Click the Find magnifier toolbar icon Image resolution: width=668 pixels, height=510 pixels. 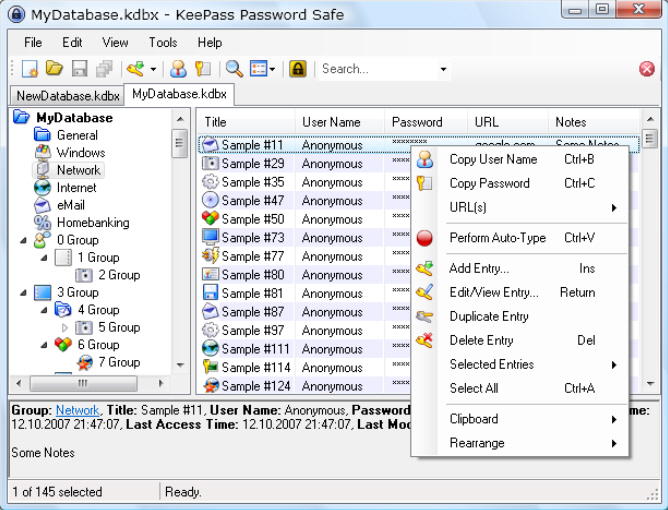tap(234, 69)
